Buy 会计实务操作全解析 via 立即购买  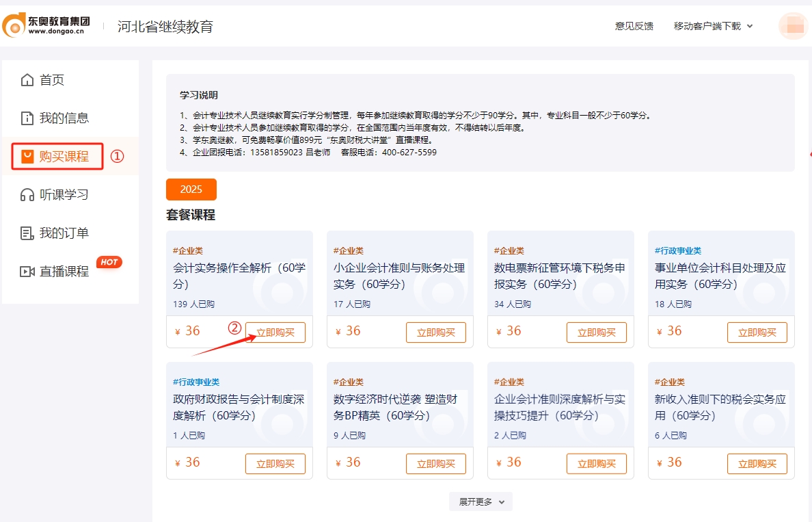[275, 332]
